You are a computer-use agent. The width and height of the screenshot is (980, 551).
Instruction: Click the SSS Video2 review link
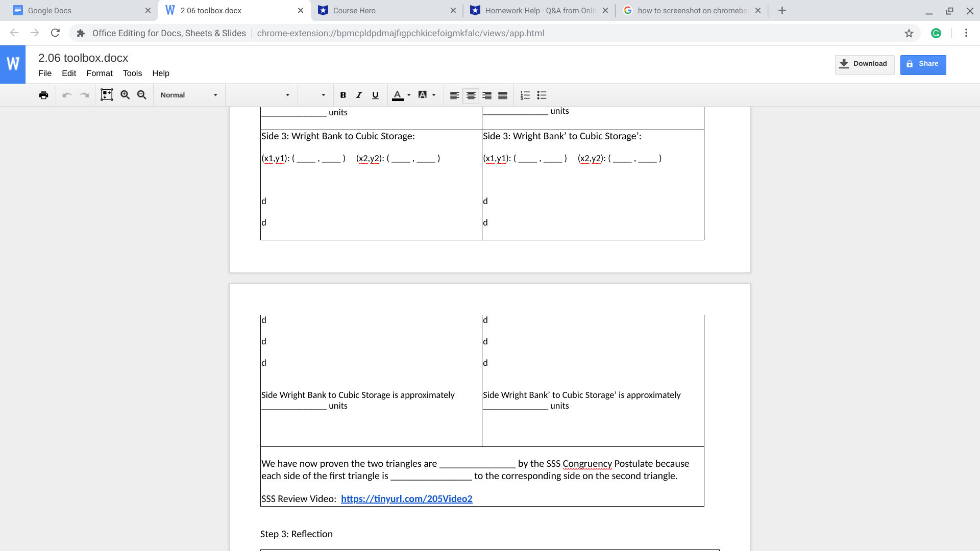pos(406,498)
